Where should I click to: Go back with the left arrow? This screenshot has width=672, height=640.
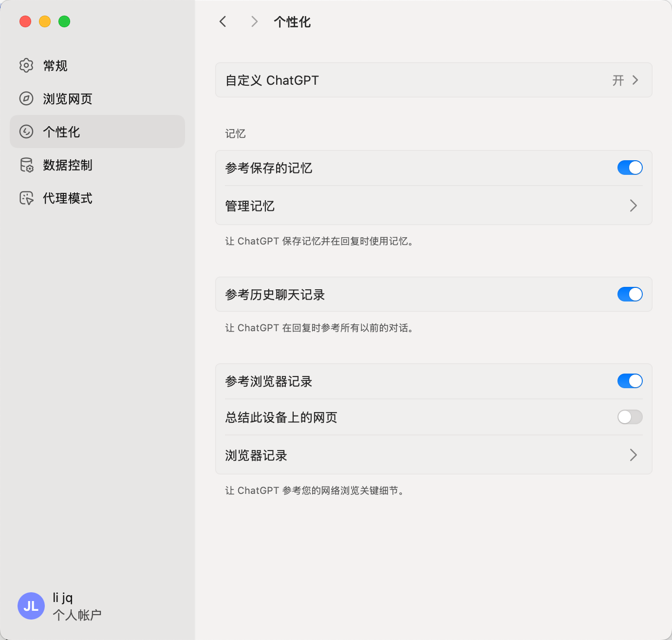(x=223, y=21)
